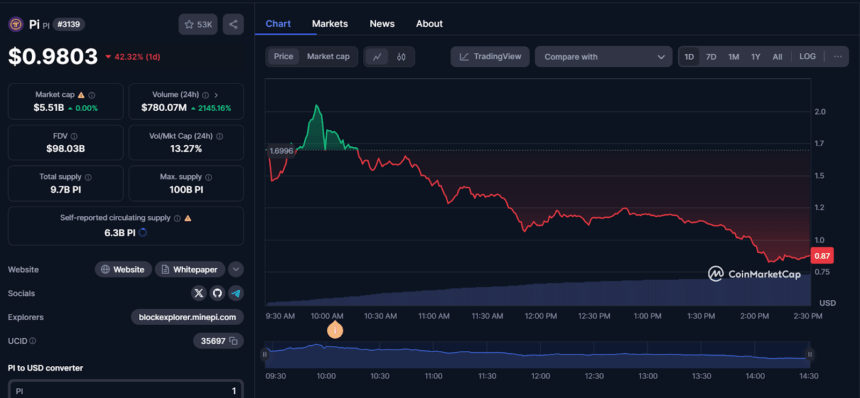860x398 pixels.
Task: Open the News tab
Action: 382,24
